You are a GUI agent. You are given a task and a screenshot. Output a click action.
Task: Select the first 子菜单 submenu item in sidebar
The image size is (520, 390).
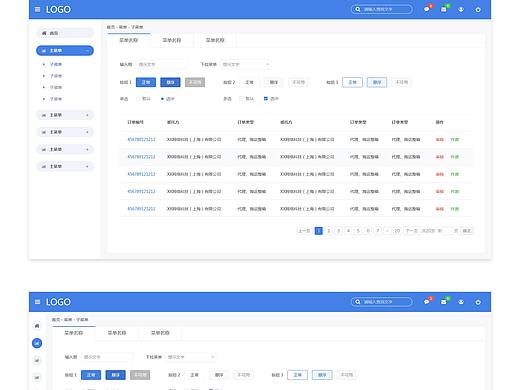point(56,64)
